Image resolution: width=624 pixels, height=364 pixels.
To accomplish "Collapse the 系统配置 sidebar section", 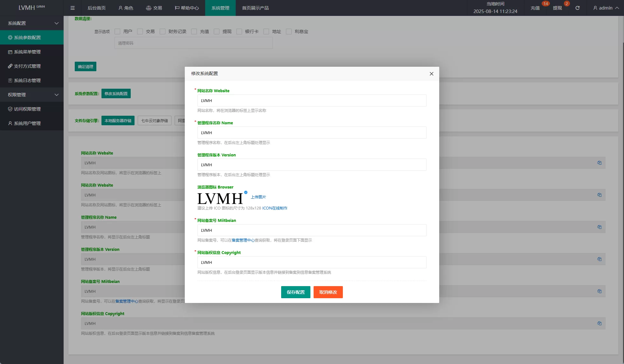I will tap(32, 23).
